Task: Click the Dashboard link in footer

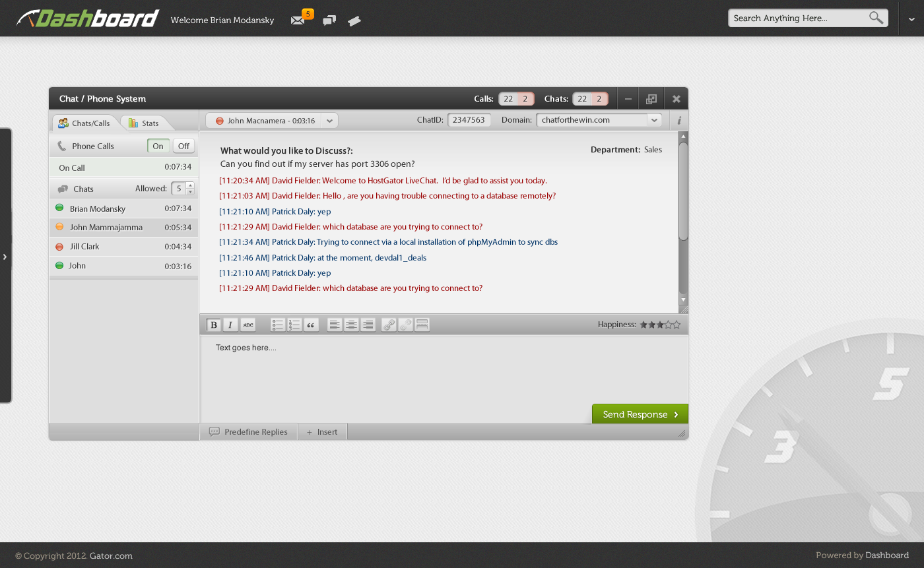Action: click(887, 555)
